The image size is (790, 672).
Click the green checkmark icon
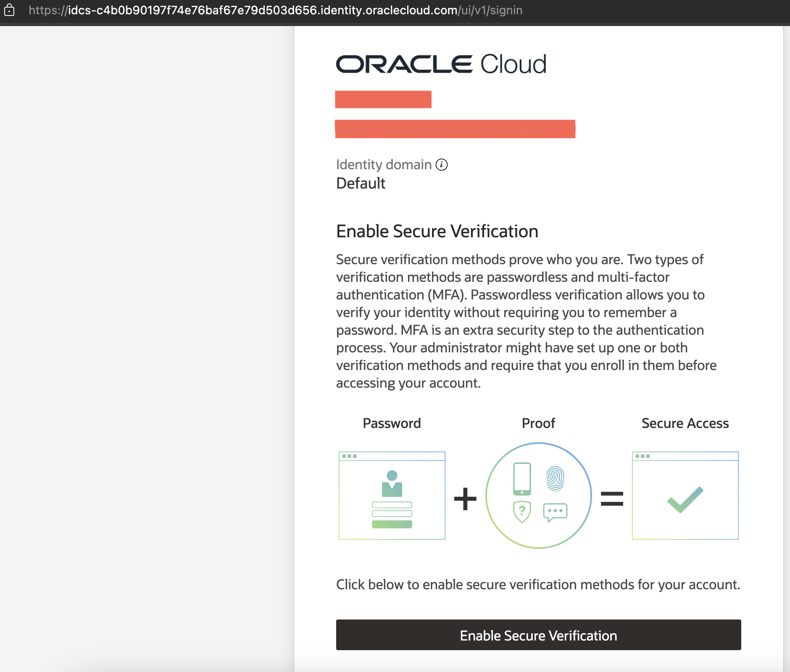[685, 500]
